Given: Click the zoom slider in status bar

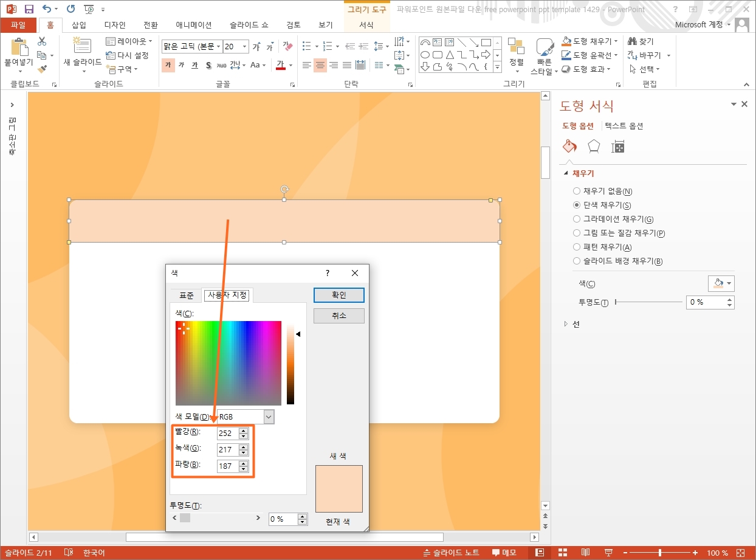Looking at the screenshot, I should pyautogui.click(x=659, y=553).
